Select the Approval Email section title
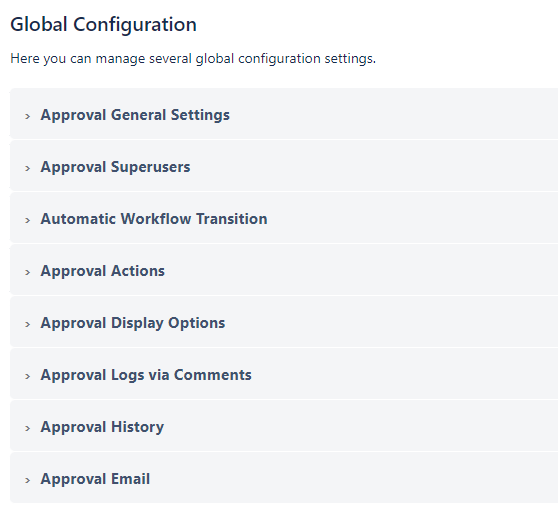 point(95,479)
